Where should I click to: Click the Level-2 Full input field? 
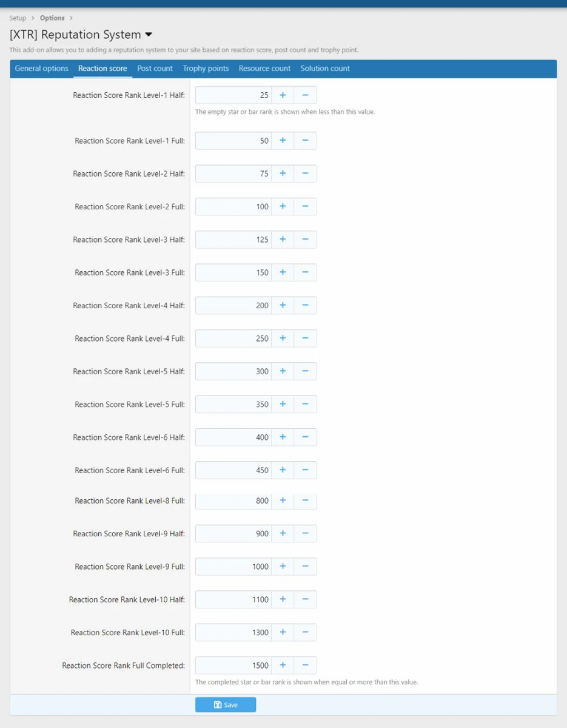pos(233,207)
